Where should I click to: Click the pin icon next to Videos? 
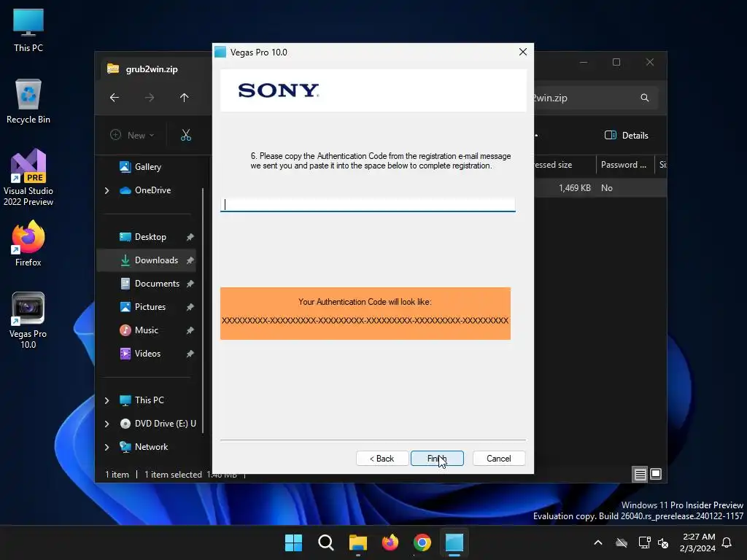point(190,354)
